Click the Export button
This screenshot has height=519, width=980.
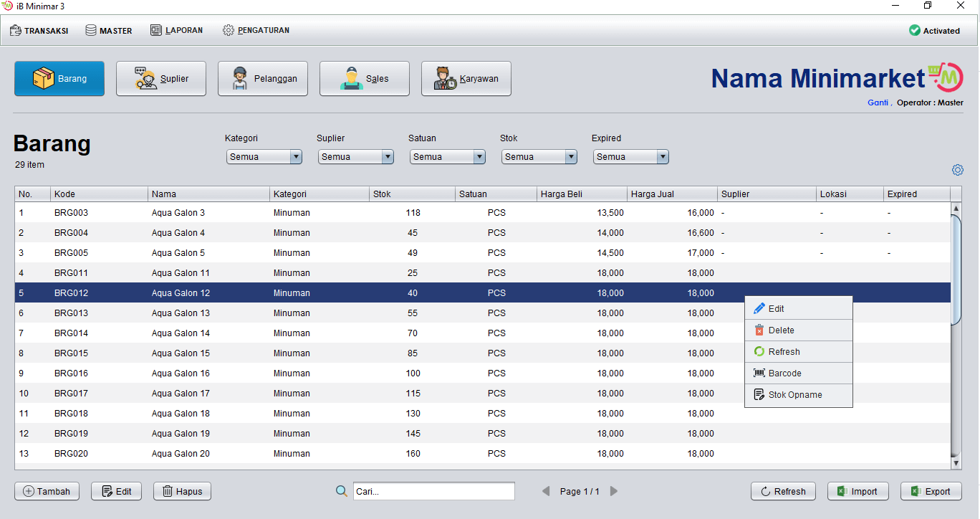931,491
